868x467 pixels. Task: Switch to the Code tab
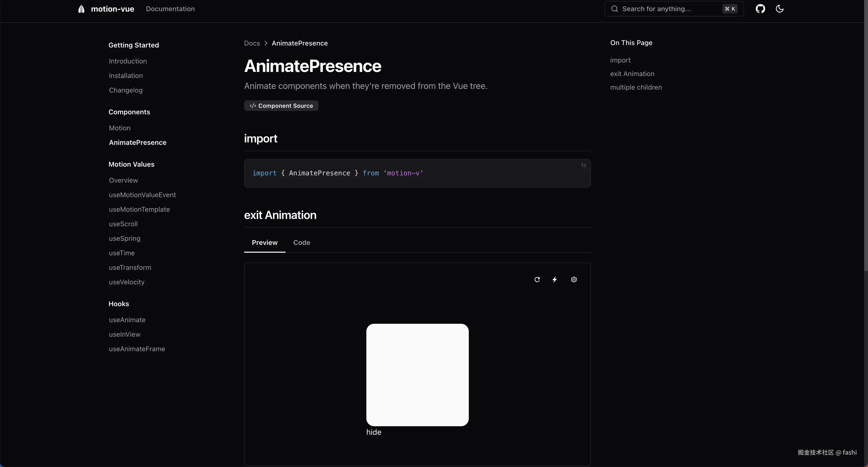point(302,243)
